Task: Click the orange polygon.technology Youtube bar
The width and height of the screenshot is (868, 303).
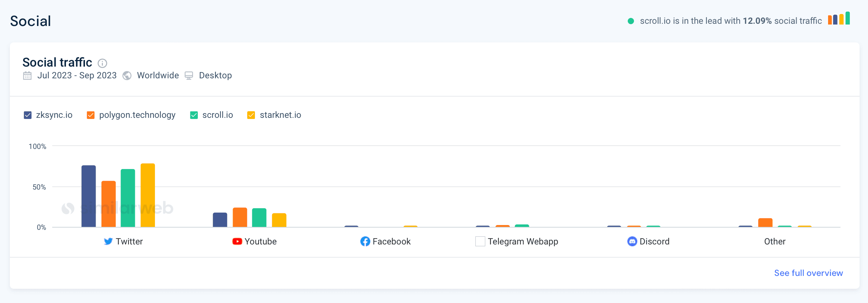Action: tap(240, 217)
